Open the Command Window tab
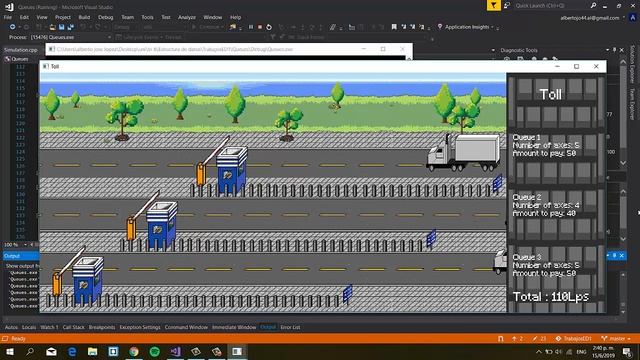Image resolution: width=640 pixels, height=360 pixels. point(186,327)
